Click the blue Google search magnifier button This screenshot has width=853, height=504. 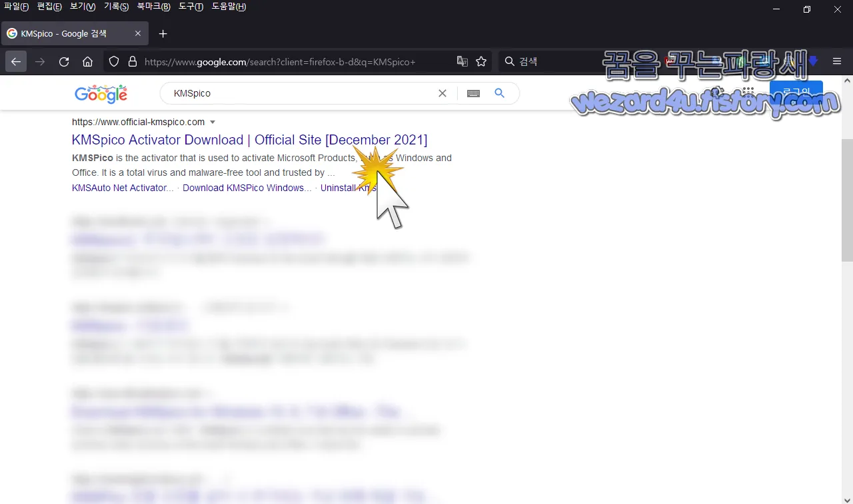click(500, 93)
